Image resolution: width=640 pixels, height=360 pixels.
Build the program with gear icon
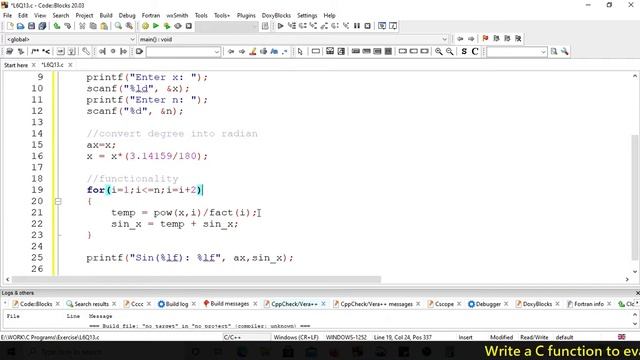(x=145, y=26)
